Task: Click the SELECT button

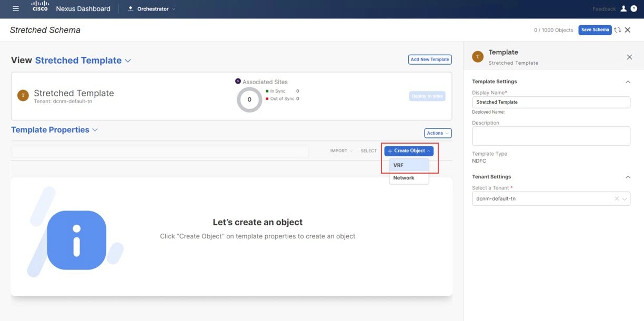Action: tap(368, 151)
